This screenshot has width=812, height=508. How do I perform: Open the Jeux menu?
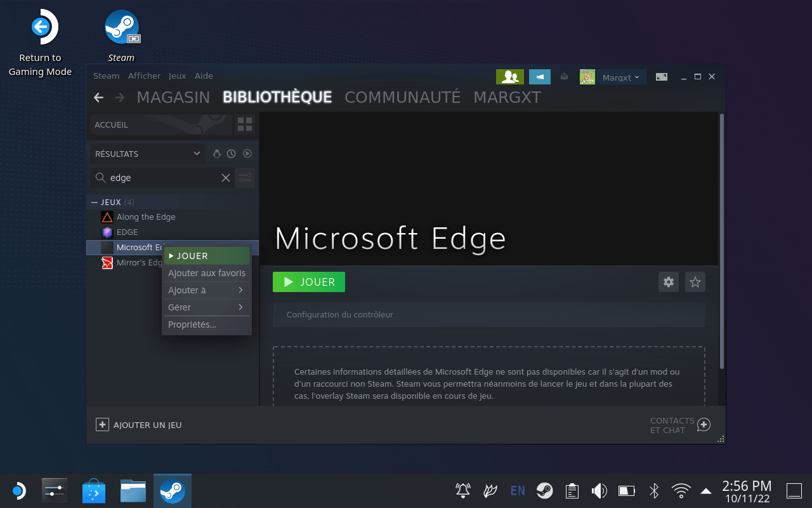178,76
